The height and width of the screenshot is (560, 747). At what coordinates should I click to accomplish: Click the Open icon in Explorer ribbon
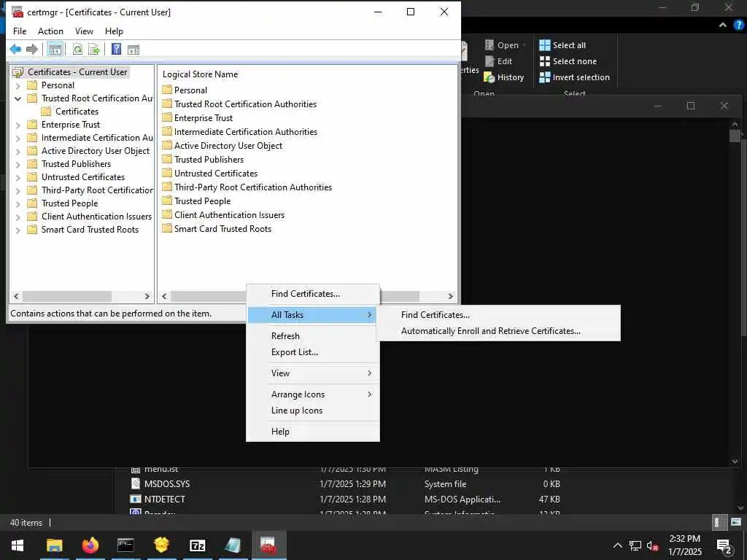(489, 45)
